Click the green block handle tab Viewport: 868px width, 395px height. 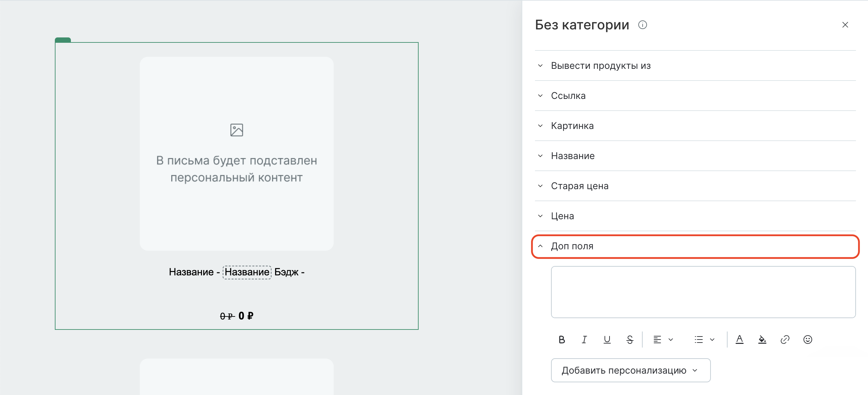[63, 40]
